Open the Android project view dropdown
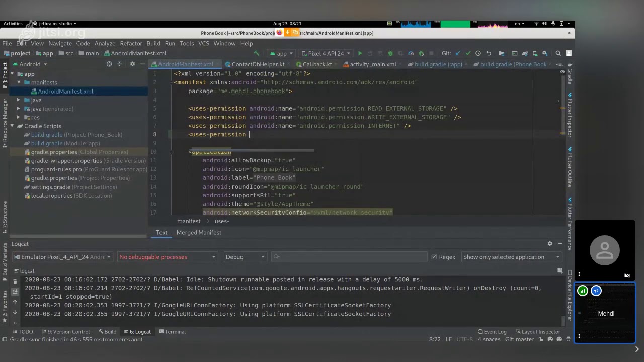The image size is (644, 362). pyautogui.click(x=30, y=64)
